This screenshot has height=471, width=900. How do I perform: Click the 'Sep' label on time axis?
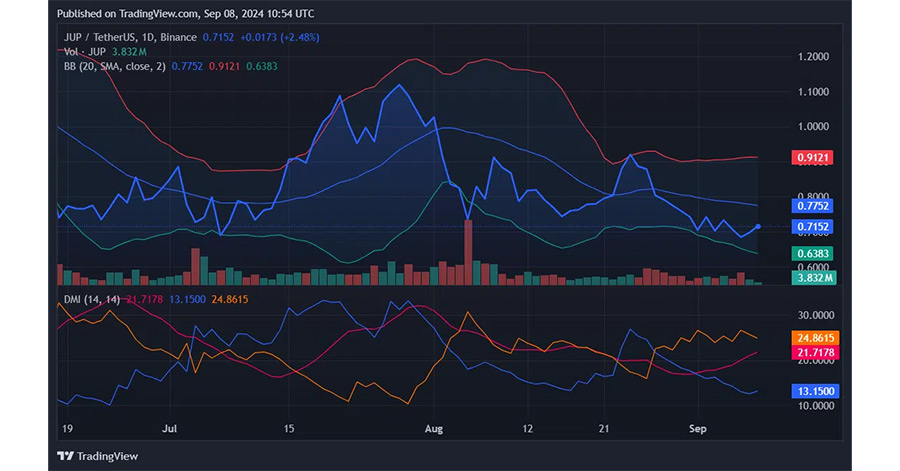coord(697,429)
